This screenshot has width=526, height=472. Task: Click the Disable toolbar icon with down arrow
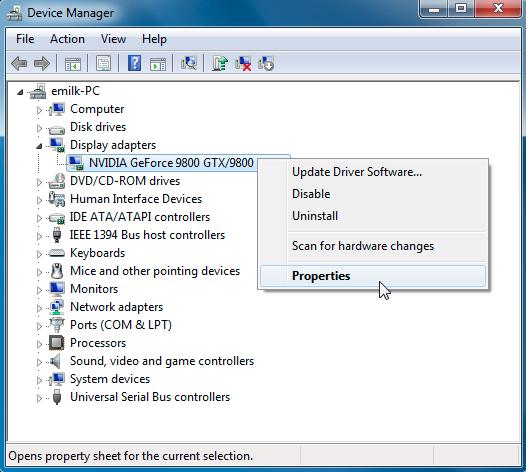[x=266, y=63]
